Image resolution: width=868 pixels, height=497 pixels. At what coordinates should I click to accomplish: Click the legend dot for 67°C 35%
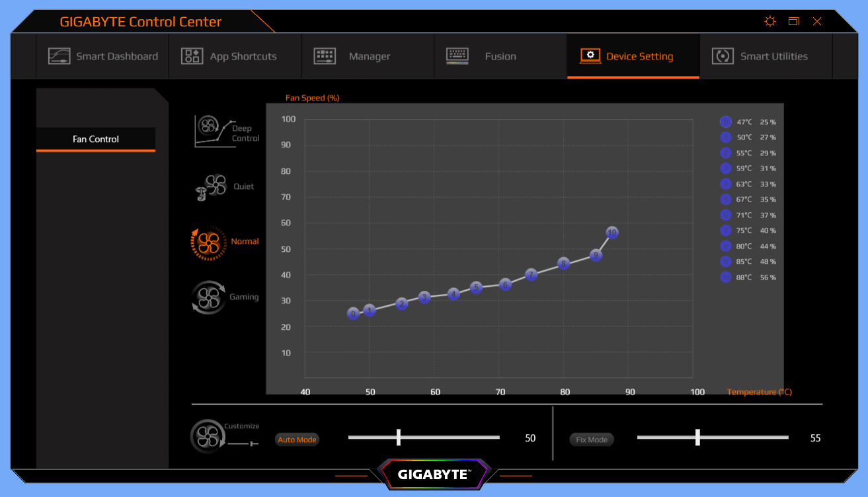(725, 200)
